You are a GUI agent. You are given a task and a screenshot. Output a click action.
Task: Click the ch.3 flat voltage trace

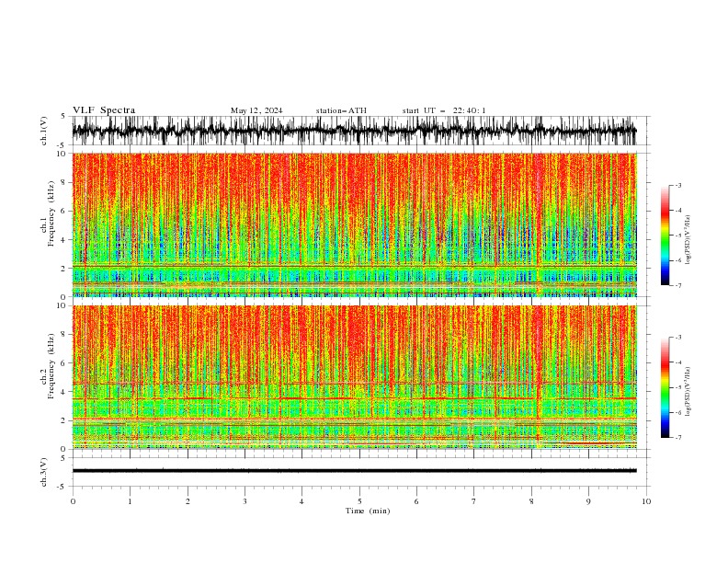pos(354,471)
